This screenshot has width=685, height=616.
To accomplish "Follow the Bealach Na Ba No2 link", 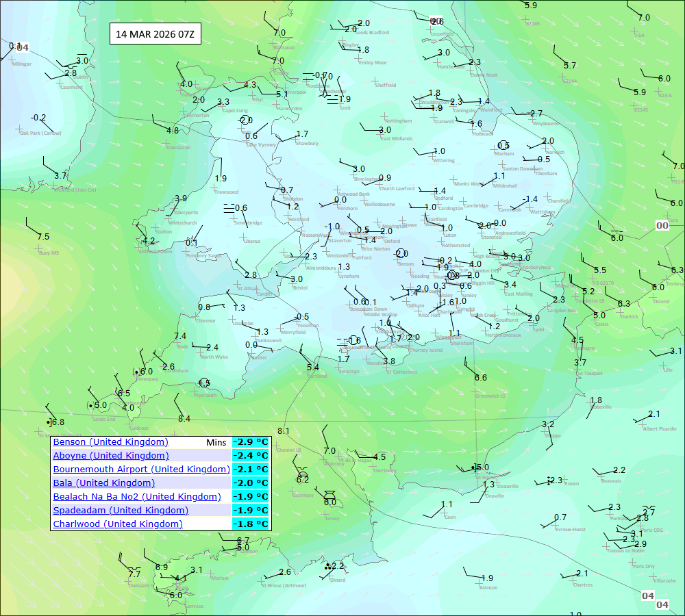I will point(137,496).
